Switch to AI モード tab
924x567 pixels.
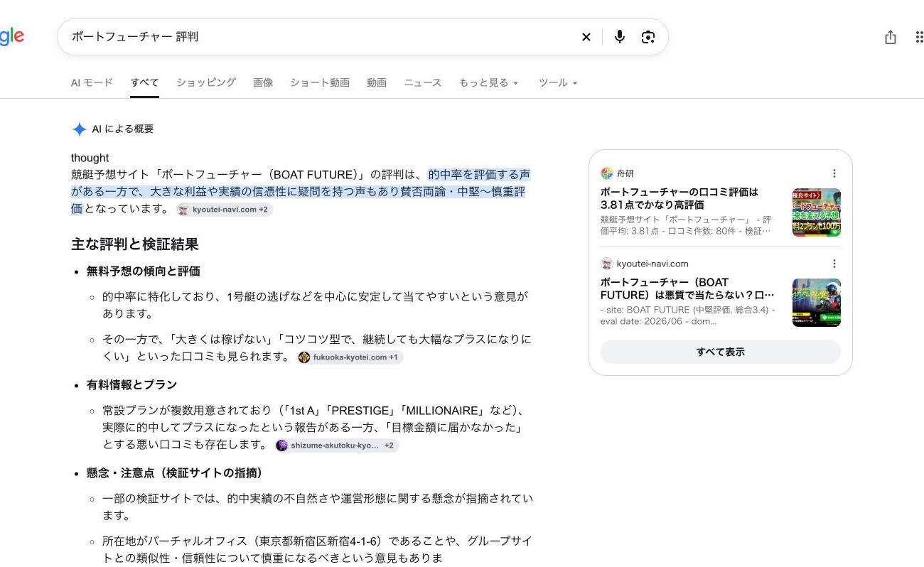(x=92, y=82)
